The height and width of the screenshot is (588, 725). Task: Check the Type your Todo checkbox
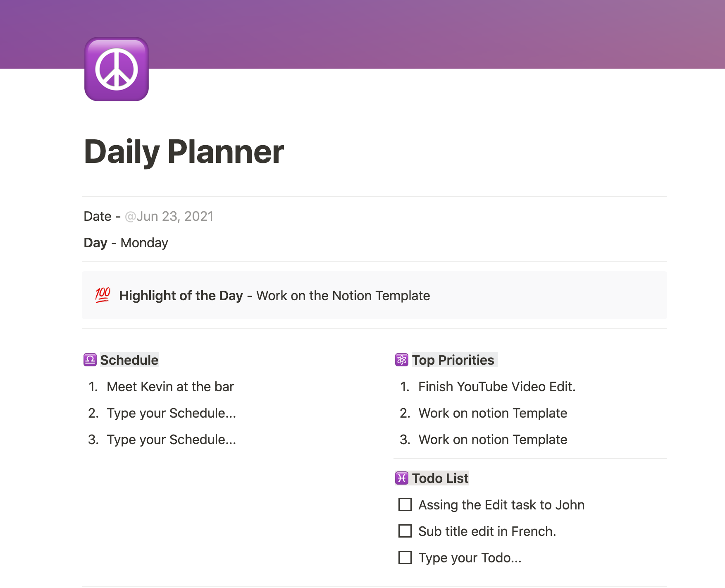tap(404, 557)
